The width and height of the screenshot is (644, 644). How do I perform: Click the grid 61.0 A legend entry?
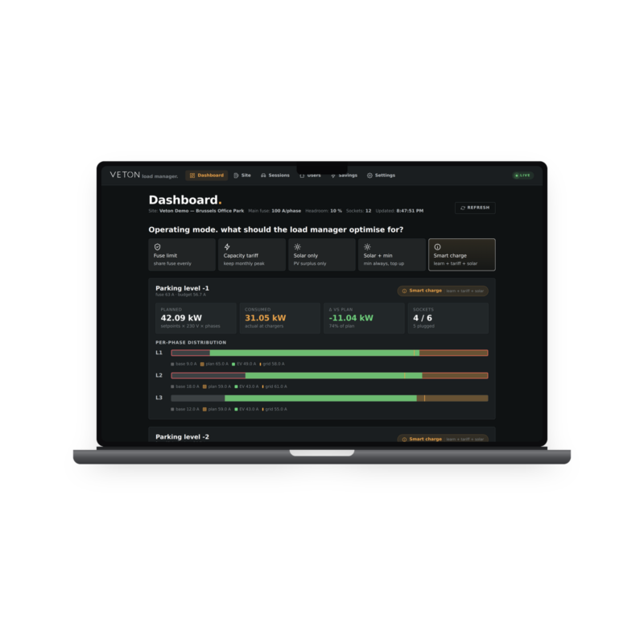coord(275,387)
